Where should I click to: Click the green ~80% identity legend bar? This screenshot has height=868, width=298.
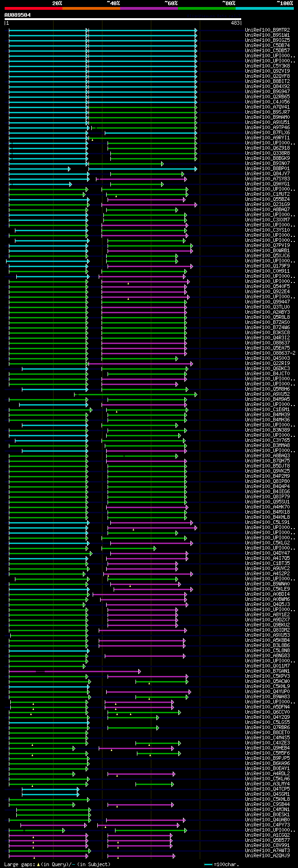(207, 8)
